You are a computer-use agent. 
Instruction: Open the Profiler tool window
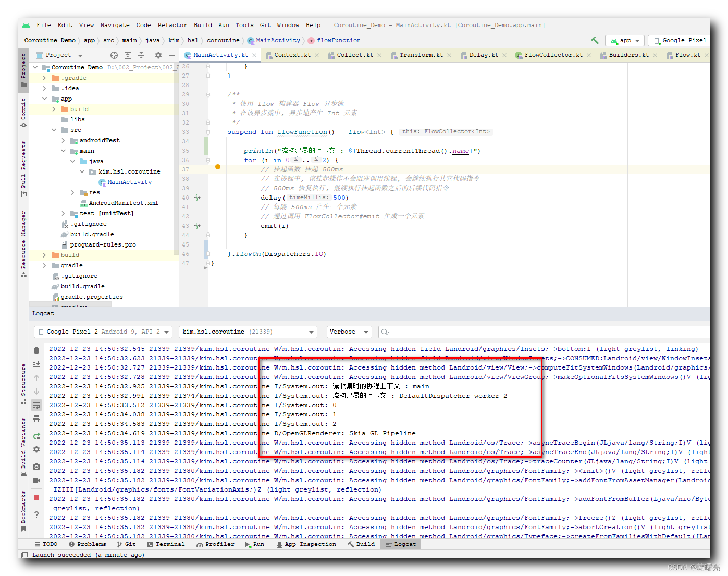click(x=215, y=544)
